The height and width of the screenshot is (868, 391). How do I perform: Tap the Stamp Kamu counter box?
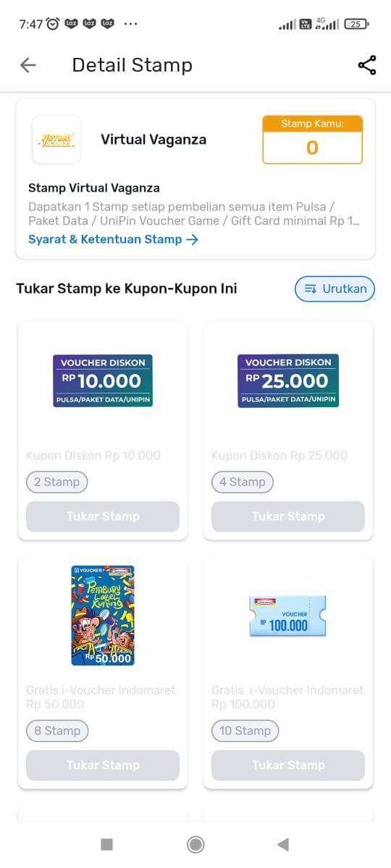[x=312, y=140]
